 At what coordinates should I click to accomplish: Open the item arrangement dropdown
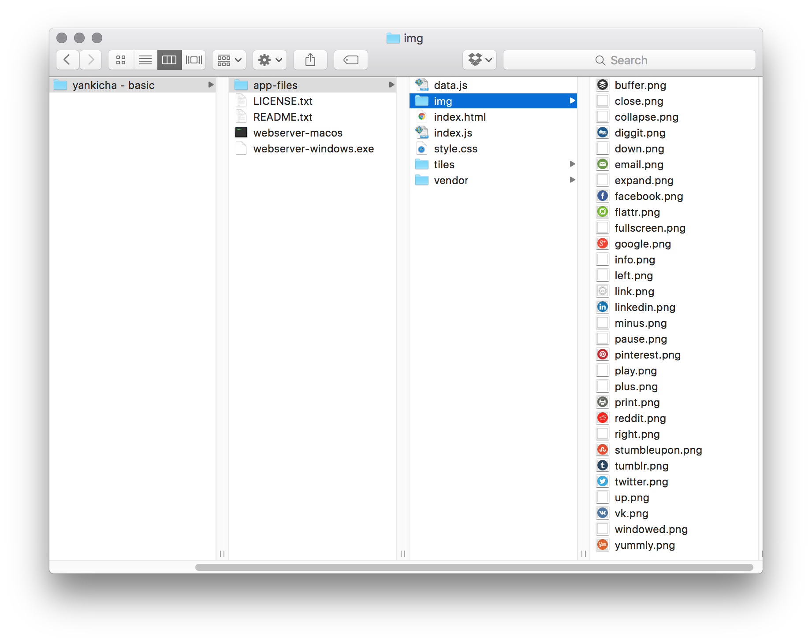point(229,60)
